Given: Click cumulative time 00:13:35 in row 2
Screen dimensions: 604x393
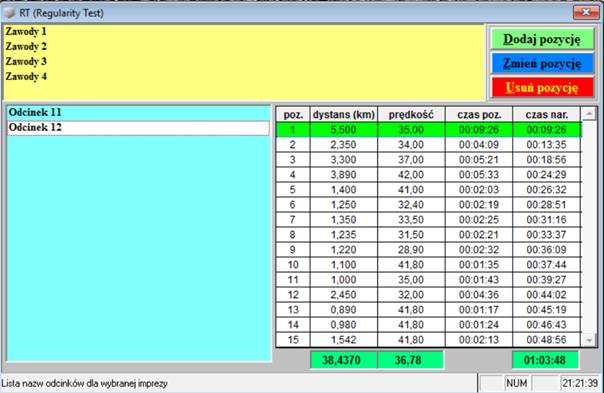Looking at the screenshot, I should point(547,145).
